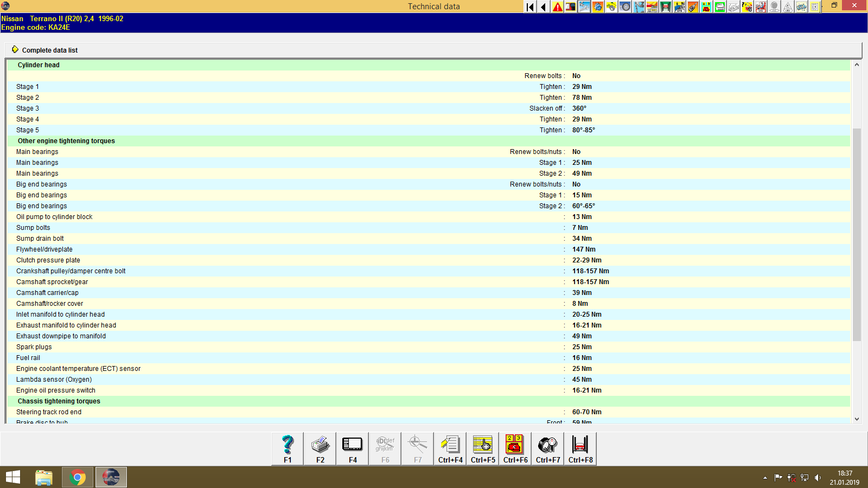Open the Ctrl+F5 list selection icon
The image size is (868, 488).
tap(482, 448)
